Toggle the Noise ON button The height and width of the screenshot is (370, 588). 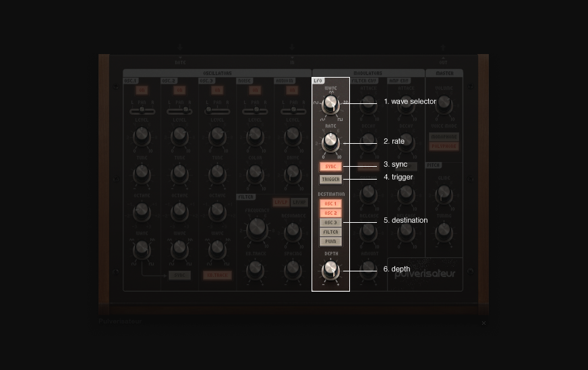255,90
